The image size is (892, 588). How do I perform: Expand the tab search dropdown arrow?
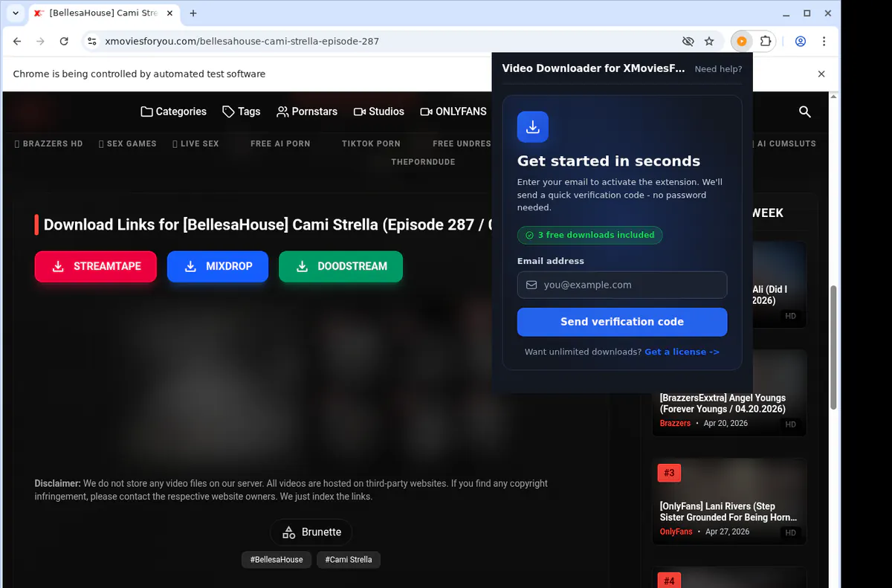coord(16,13)
